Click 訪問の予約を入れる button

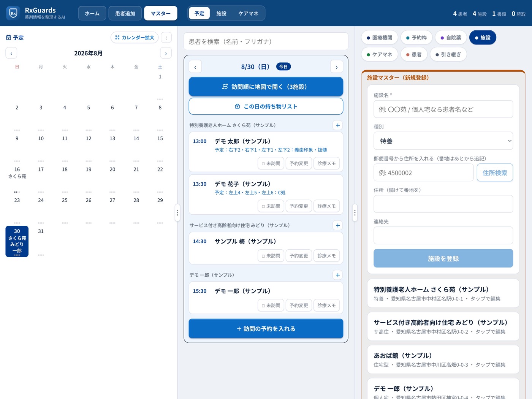tap(266, 329)
